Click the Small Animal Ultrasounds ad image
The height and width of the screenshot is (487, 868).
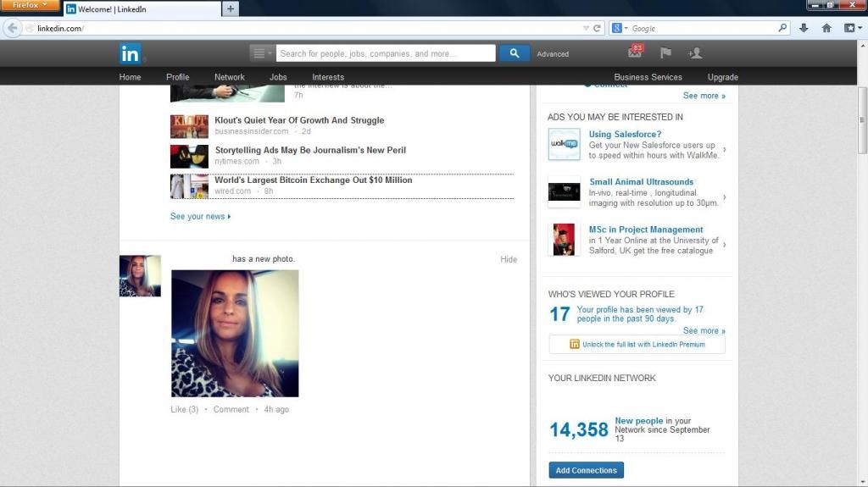(x=564, y=192)
